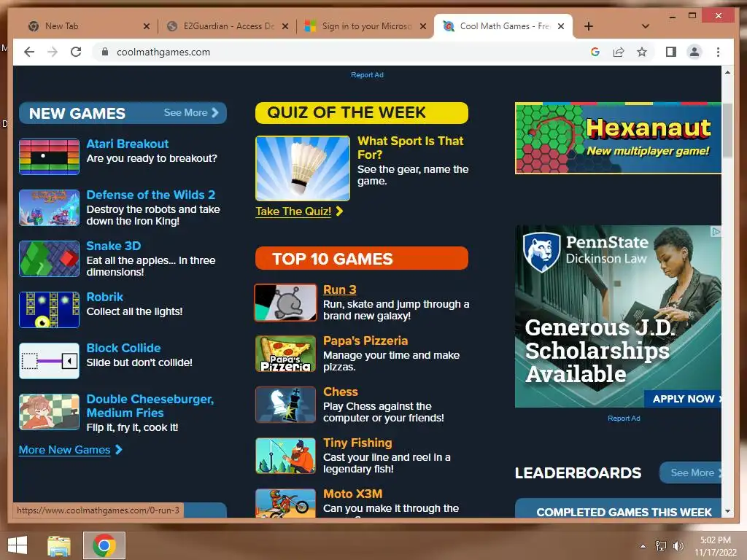Open the volume icon in system tray
747x560 pixels.
[x=678, y=545]
